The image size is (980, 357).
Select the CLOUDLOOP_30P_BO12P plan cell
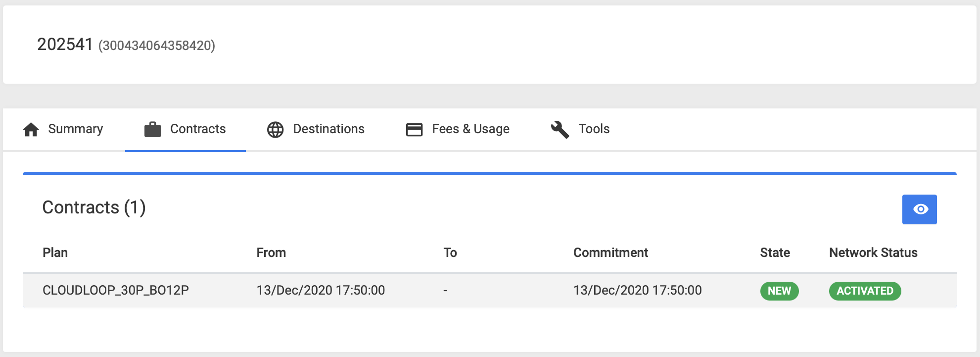click(116, 290)
